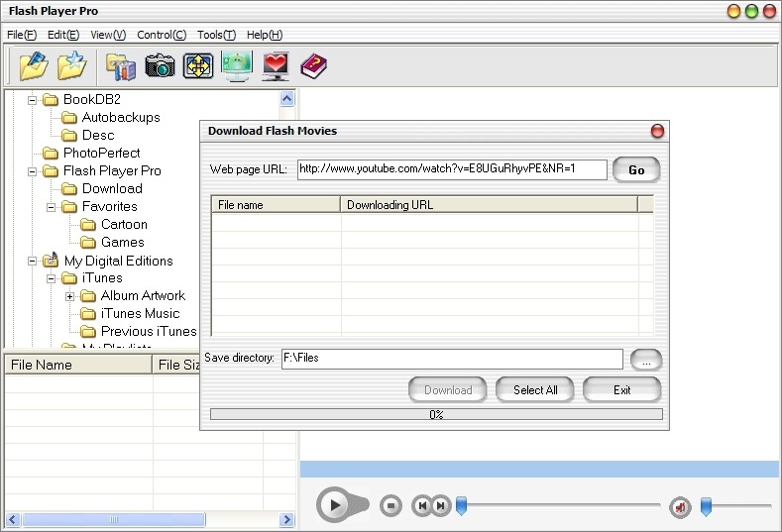This screenshot has width=782, height=532.
Task: Collapse the Favorites folder
Action: click(x=51, y=207)
